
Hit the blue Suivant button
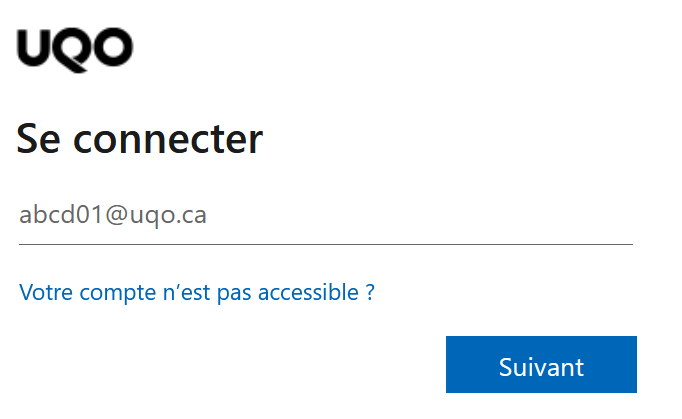541,365
